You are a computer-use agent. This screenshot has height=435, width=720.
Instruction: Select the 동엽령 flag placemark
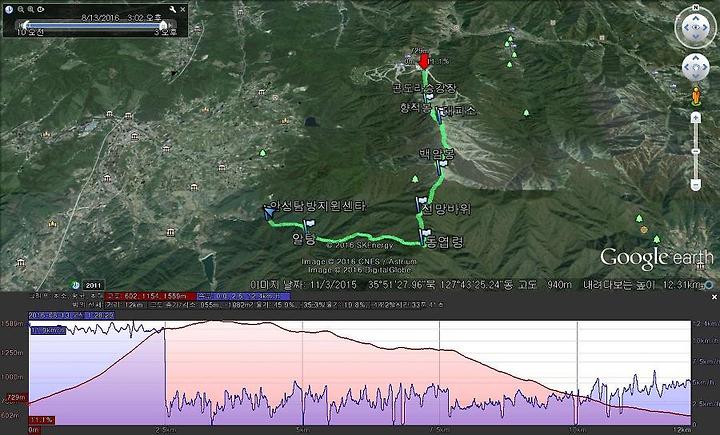pyautogui.click(x=425, y=236)
